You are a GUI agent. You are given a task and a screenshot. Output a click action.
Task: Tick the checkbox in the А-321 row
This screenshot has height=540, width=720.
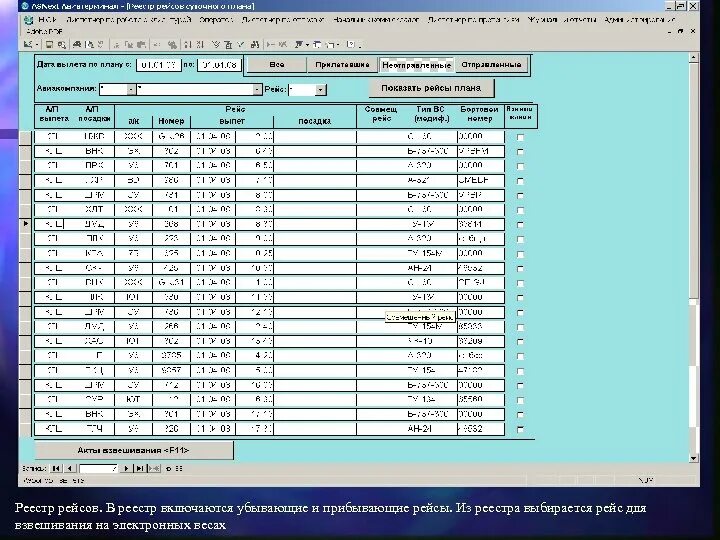(x=520, y=181)
